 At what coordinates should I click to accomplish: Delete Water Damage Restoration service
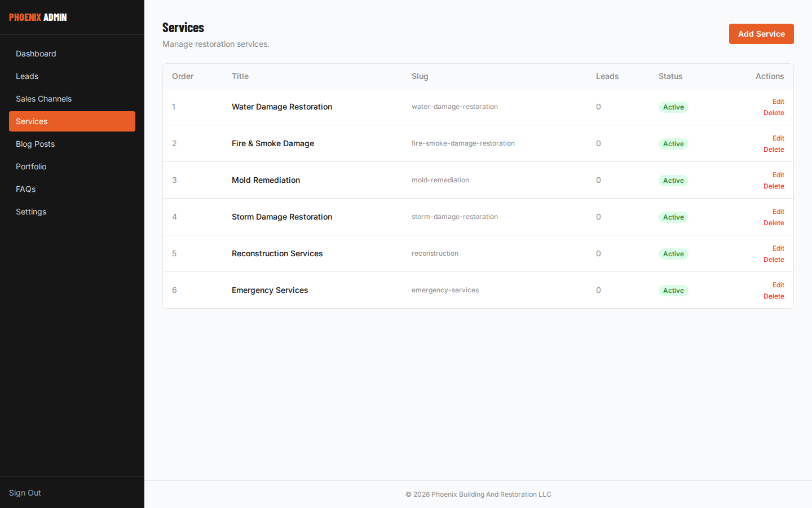pyautogui.click(x=774, y=113)
